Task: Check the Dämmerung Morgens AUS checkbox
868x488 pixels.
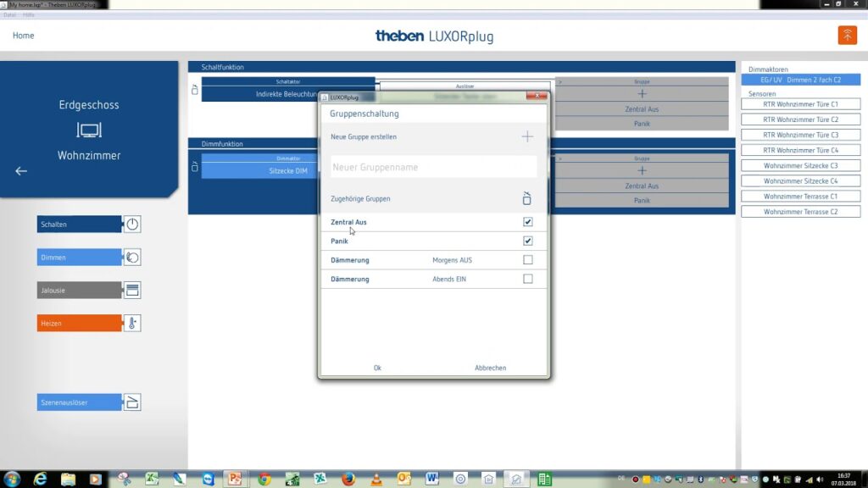Action: (527, 259)
